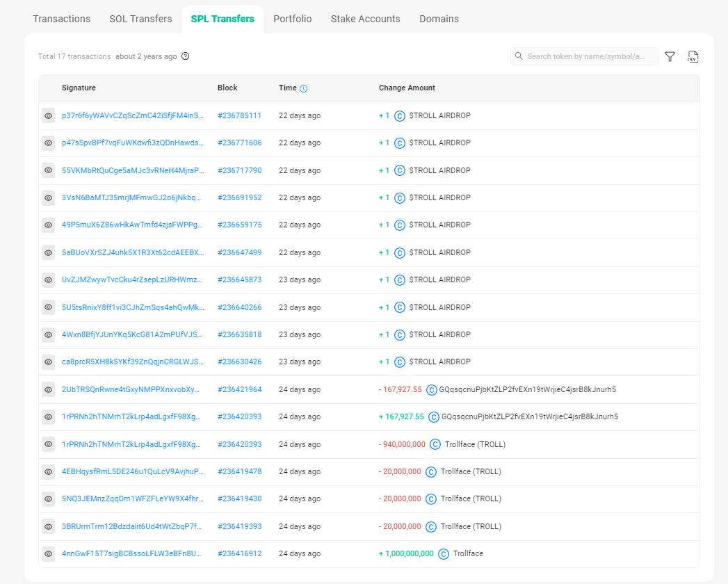This screenshot has height=584, width=728.
Task: Click the Signature column header
Action: point(79,88)
